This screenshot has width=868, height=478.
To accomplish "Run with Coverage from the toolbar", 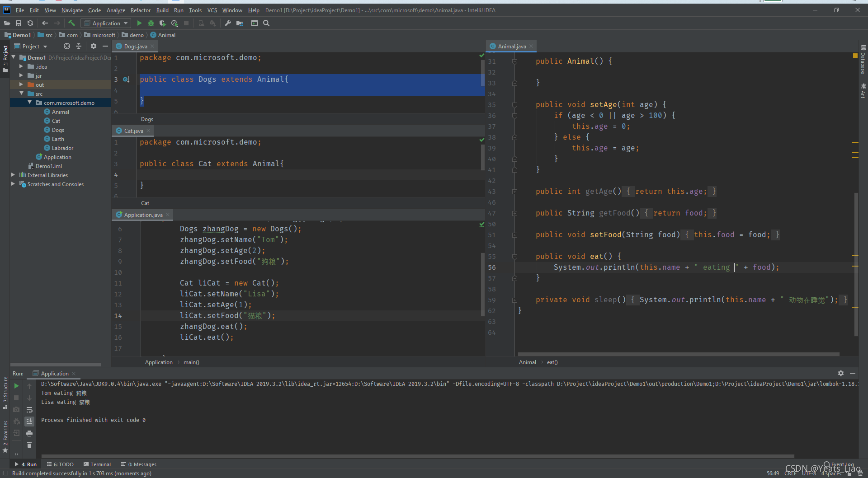I will pos(163,23).
